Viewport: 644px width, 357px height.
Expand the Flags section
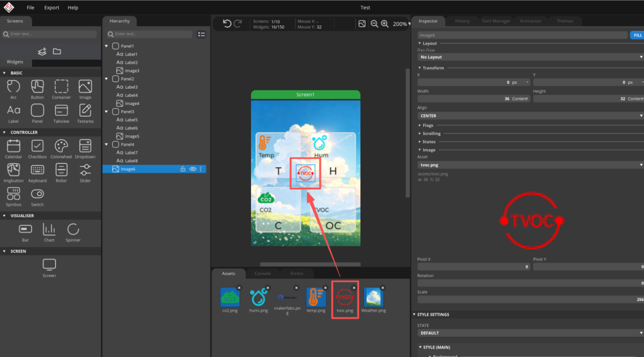pyautogui.click(x=426, y=125)
